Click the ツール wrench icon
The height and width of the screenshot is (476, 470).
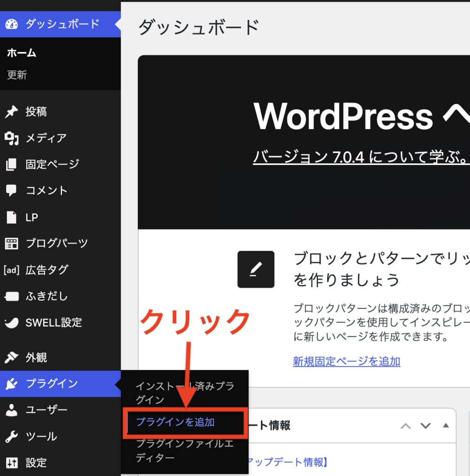[12, 436]
